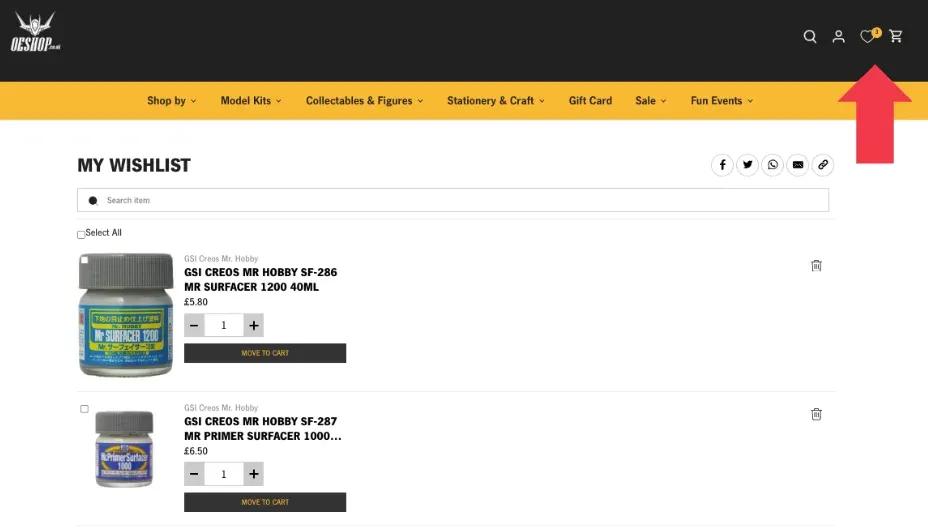Copy wishlist link icon
The height and width of the screenshot is (528, 928).
pyautogui.click(x=823, y=165)
